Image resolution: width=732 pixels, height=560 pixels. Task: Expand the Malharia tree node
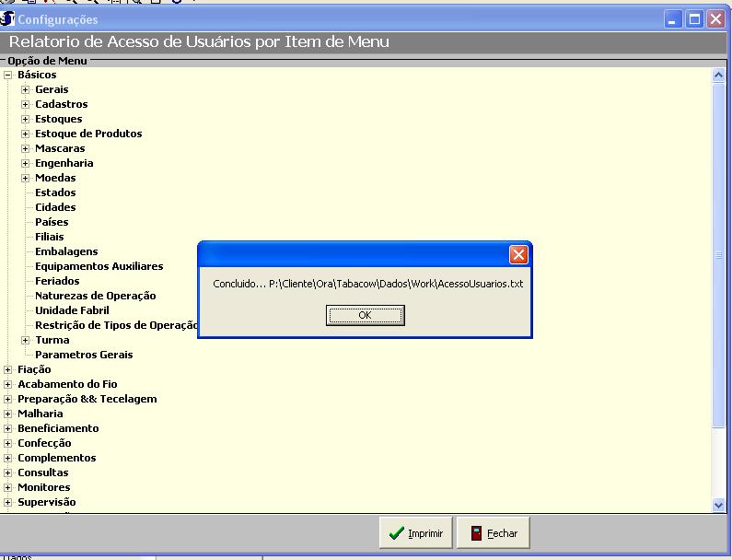8,414
